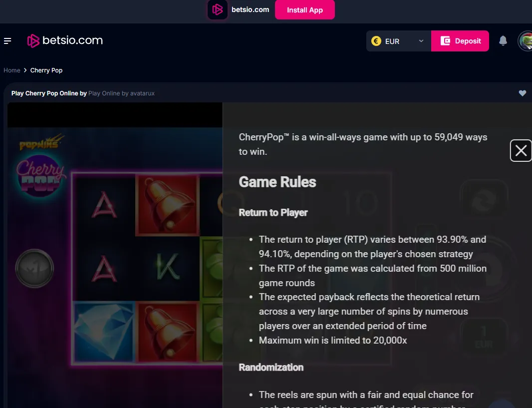This screenshot has height=408, width=532.
Task: Click text 'Maximum win is limited to 20,000x'
Action: (333, 341)
